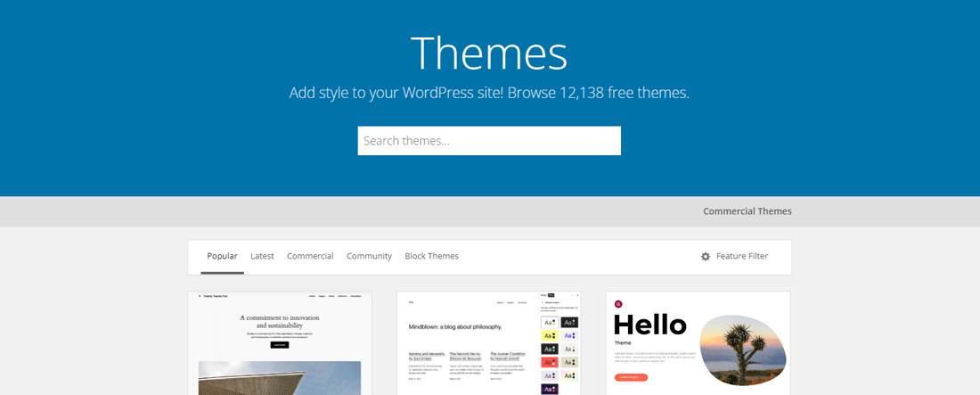Switch to the Latest tab
Viewport: 980px width, 395px height.
262,256
